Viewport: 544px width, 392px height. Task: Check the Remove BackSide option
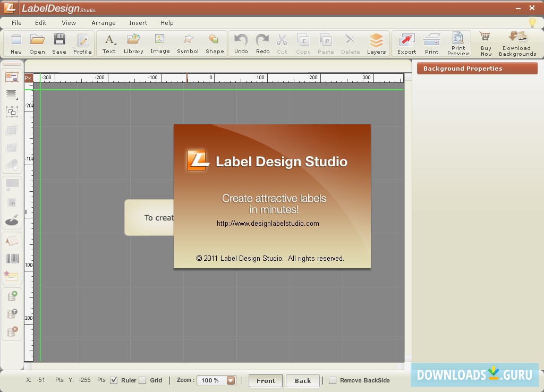pyautogui.click(x=333, y=380)
